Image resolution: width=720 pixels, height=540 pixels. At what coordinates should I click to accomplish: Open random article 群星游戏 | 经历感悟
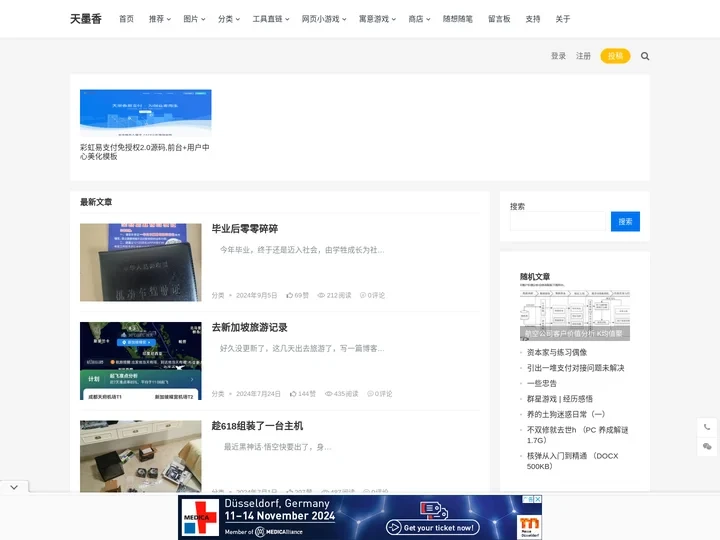560,399
